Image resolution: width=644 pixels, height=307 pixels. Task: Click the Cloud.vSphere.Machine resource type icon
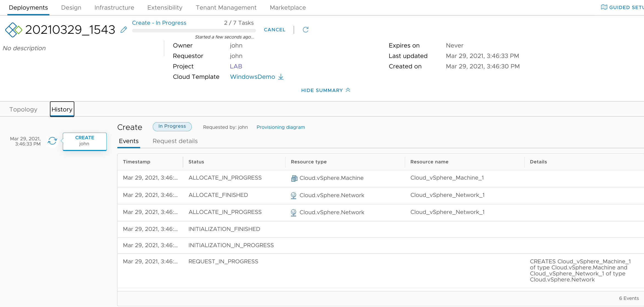(294, 178)
